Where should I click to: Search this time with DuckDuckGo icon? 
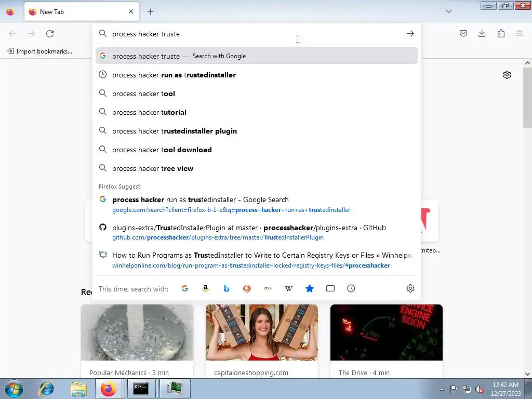(247, 288)
